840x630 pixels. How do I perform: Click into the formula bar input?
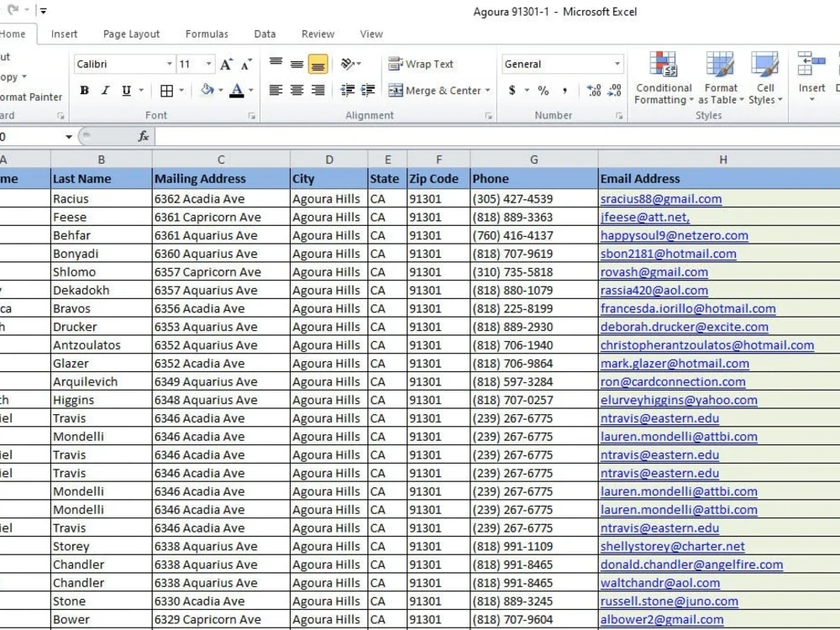497,137
